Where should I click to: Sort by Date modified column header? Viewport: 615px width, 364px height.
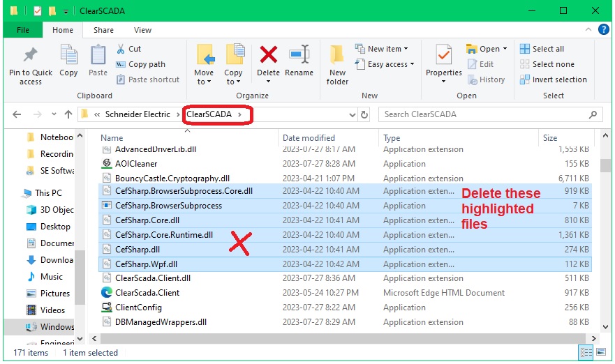pos(309,138)
